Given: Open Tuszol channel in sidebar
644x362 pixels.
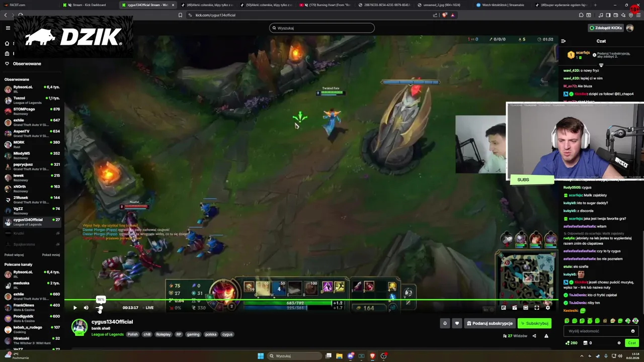Looking at the screenshot, I should pyautogui.click(x=32, y=100).
